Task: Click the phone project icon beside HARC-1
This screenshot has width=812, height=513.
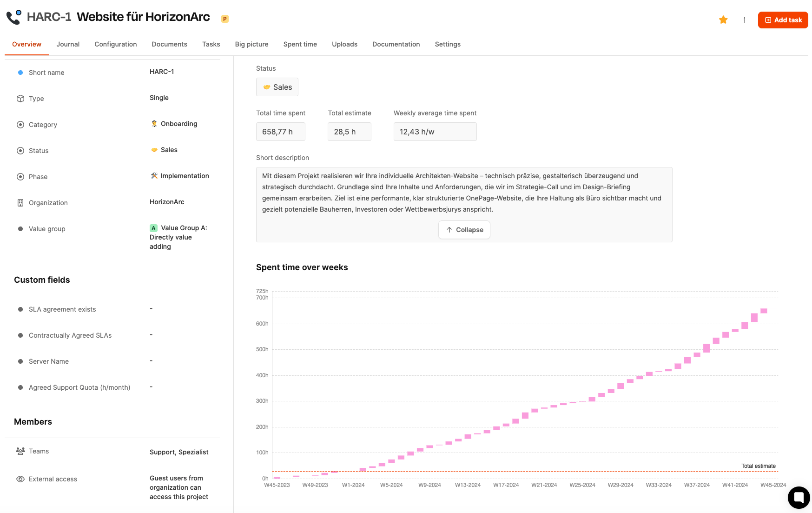Action: 14,17
